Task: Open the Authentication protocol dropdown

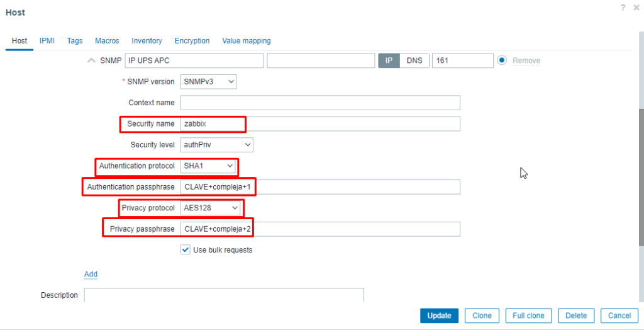Action: (x=208, y=166)
